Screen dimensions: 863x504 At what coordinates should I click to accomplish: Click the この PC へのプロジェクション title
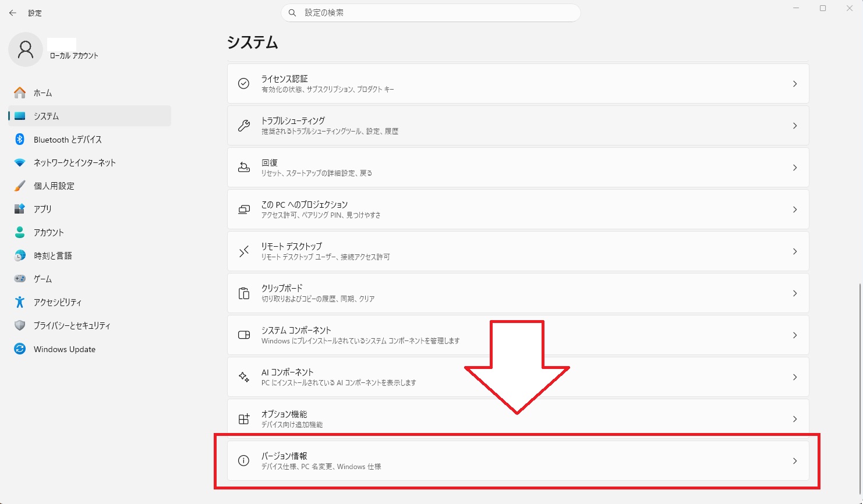(x=305, y=204)
